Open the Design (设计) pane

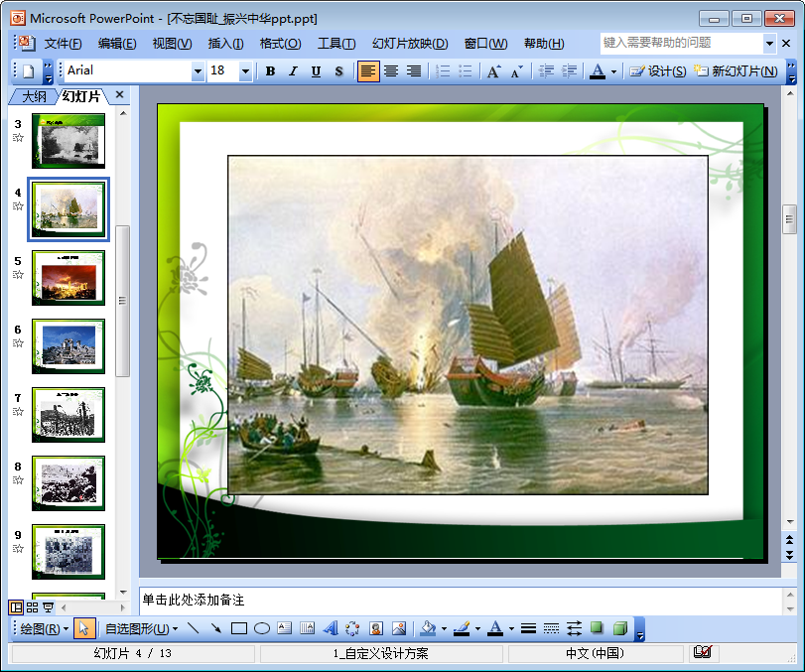(658, 71)
